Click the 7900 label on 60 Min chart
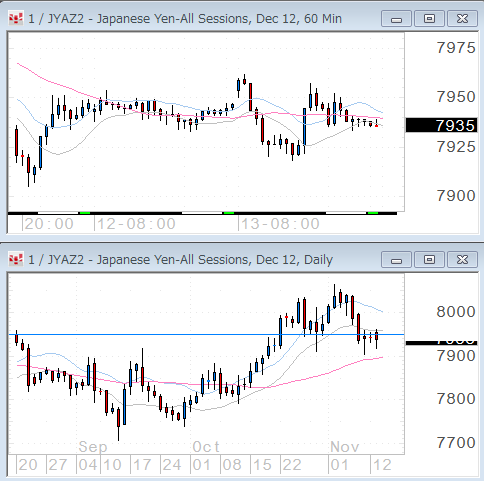The image size is (484, 481). pyautogui.click(x=456, y=196)
